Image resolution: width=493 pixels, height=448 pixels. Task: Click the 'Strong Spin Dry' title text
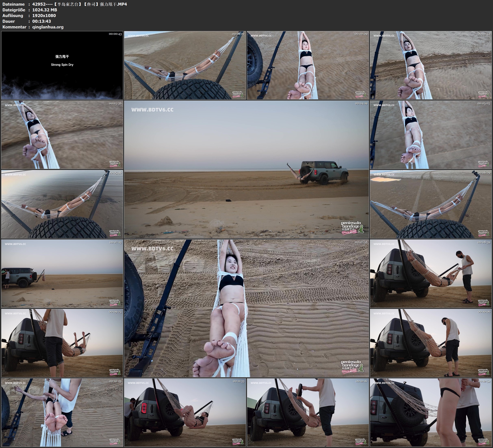pos(62,65)
